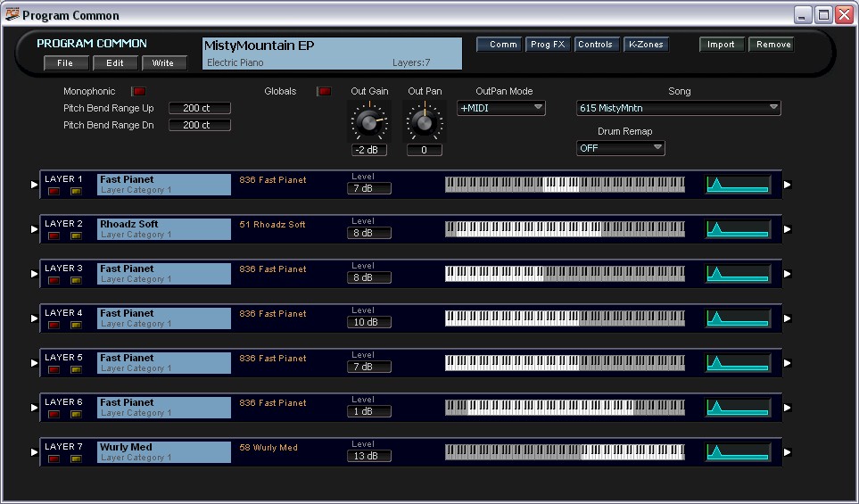
Task: Toggle Layer 3 yellow LED button
Action: [76, 280]
